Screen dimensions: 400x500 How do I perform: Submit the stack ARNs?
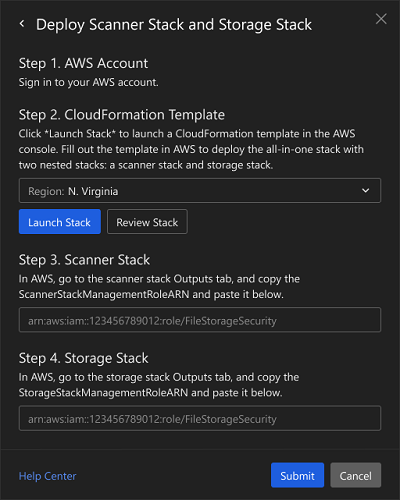point(297,475)
